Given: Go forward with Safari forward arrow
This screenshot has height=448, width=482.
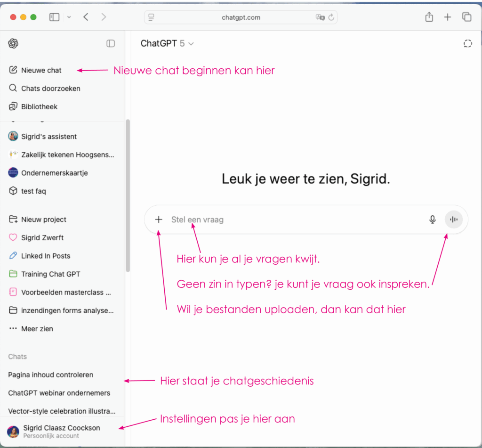Looking at the screenshot, I should (x=104, y=17).
